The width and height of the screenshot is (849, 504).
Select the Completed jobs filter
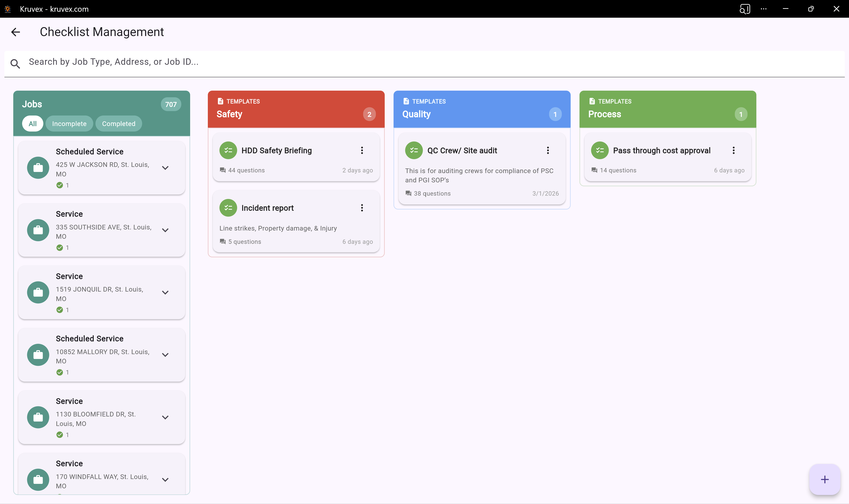pyautogui.click(x=119, y=123)
